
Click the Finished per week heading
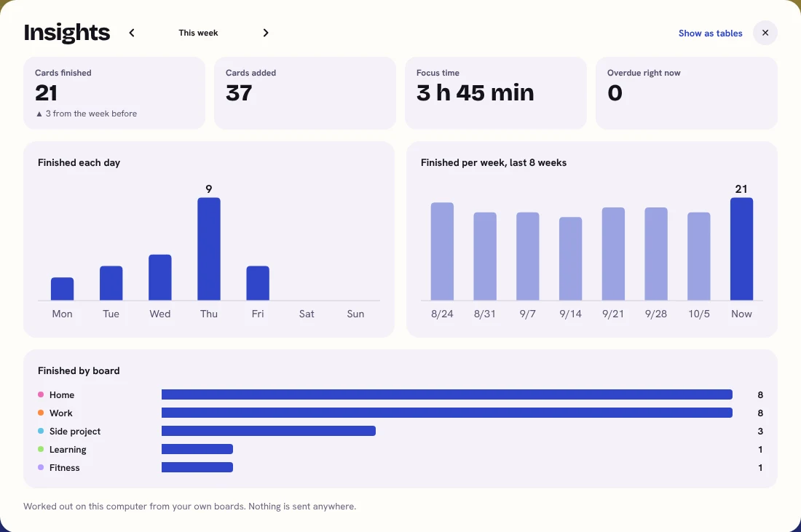[x=494, y=162]
